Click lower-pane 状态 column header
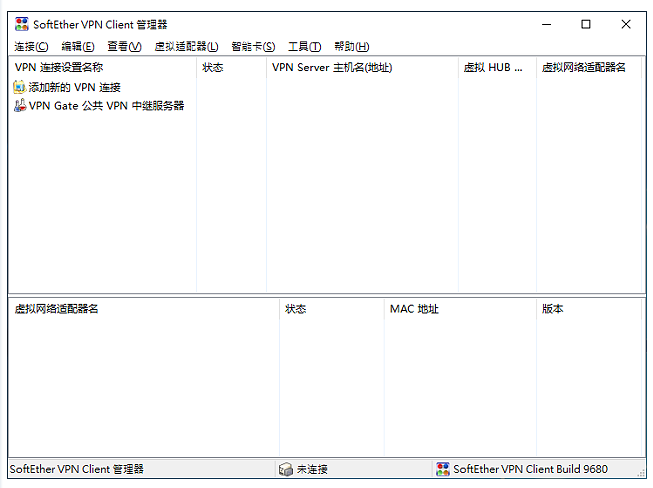Viewport: 653px width, 488px height. pyautogui.click(x=331, y=309)
